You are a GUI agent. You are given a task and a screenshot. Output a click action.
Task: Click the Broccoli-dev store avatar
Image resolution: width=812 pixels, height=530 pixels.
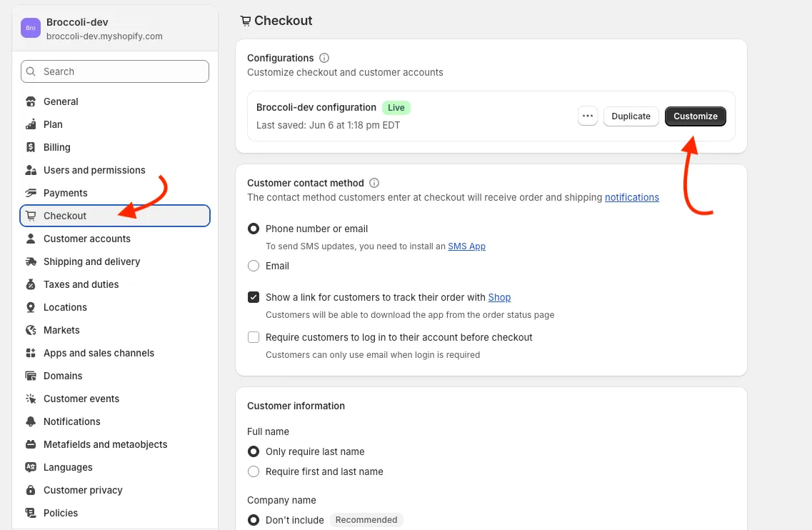[30, 27]
